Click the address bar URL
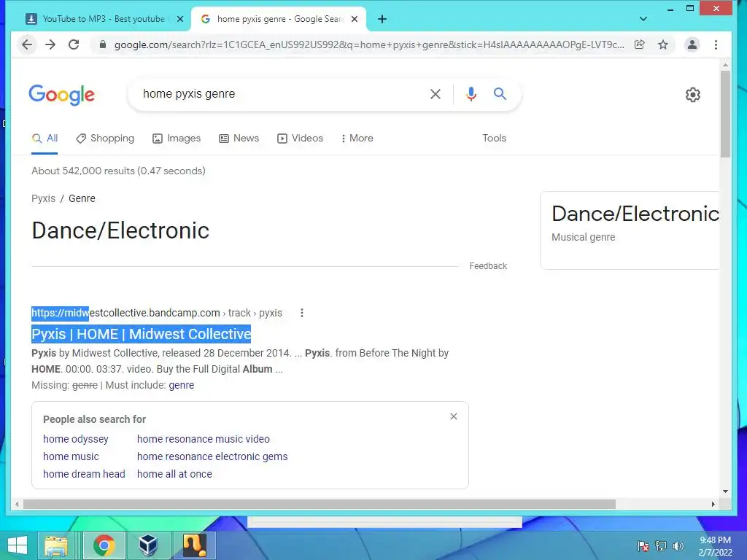This screenshot has height=560, width=747. click(368, 44)
